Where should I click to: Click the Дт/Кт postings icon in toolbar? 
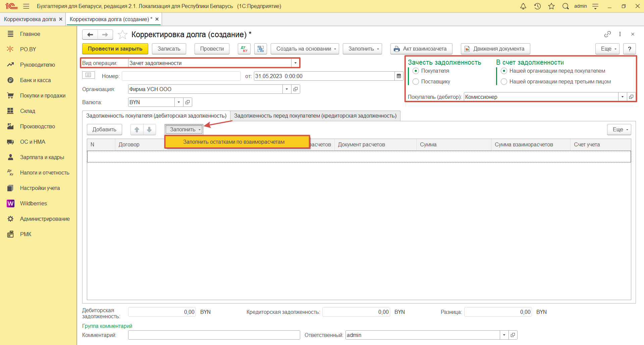point(244,49)
